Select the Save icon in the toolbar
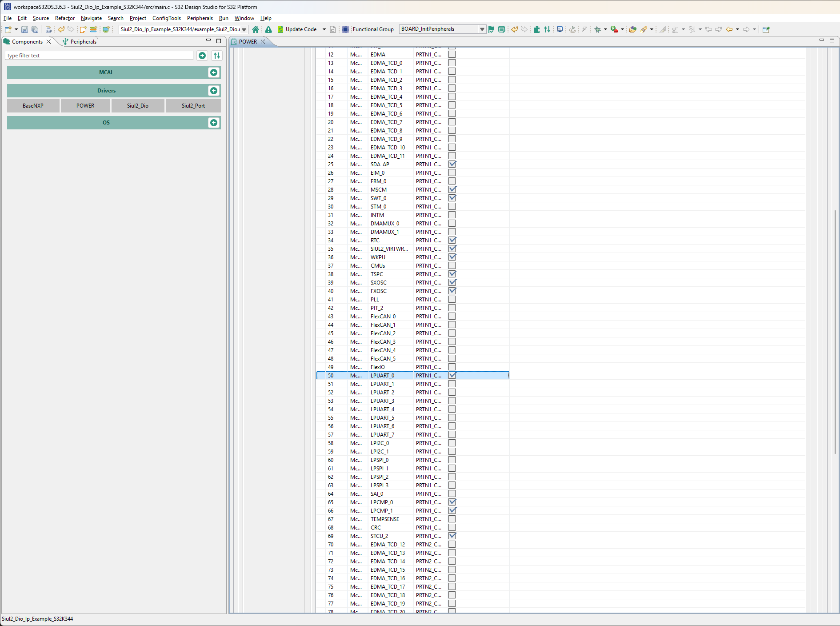Screen dimensions: 840x626 coord(24,29)
